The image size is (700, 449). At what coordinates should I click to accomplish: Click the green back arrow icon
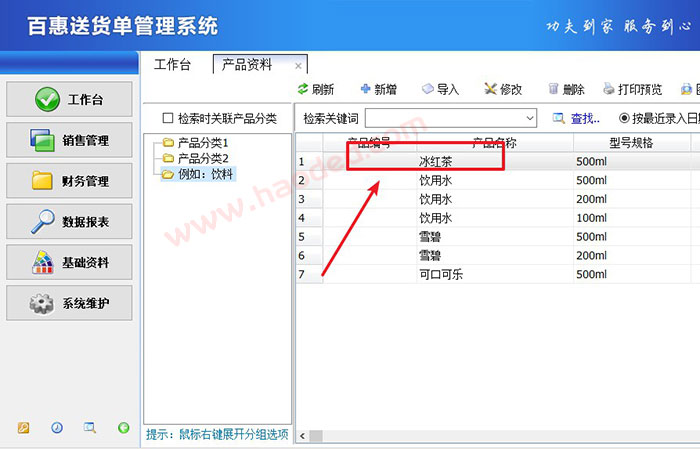coord(123,428)
